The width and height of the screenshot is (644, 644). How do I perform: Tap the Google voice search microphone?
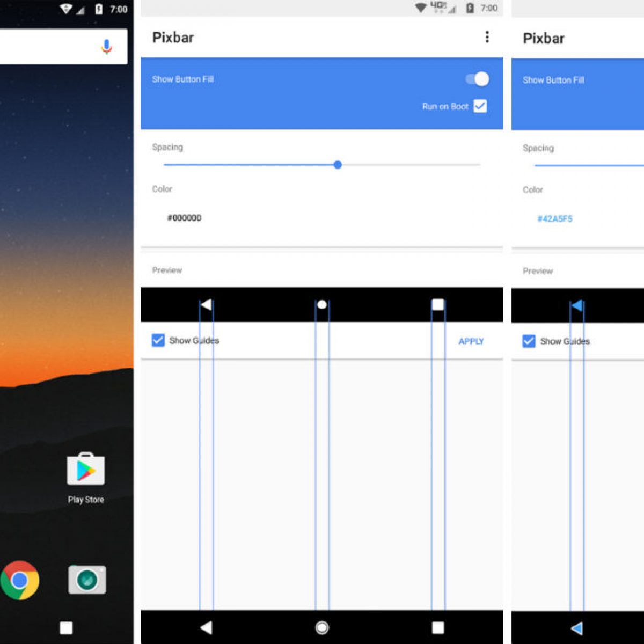tap(106, 47)
